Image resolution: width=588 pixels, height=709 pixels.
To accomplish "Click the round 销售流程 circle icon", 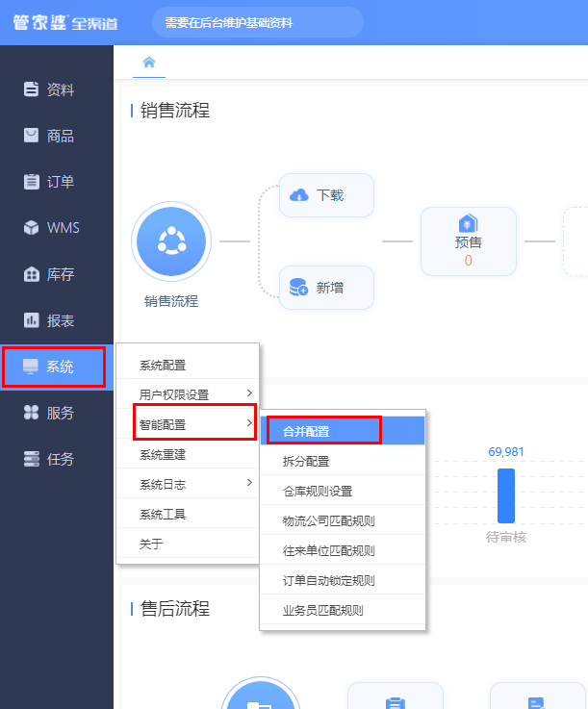I will coord(171,241).
